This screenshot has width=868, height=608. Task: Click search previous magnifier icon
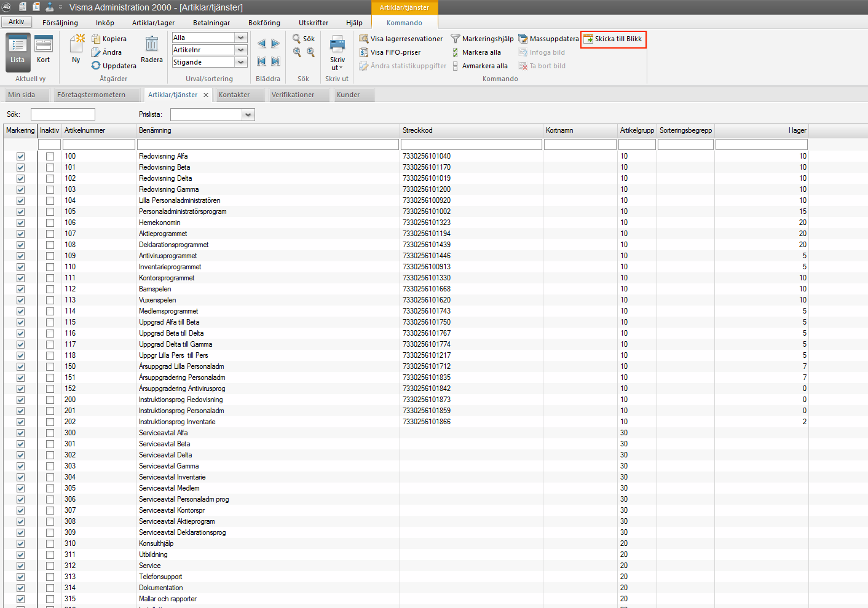[x=297, y=52]
